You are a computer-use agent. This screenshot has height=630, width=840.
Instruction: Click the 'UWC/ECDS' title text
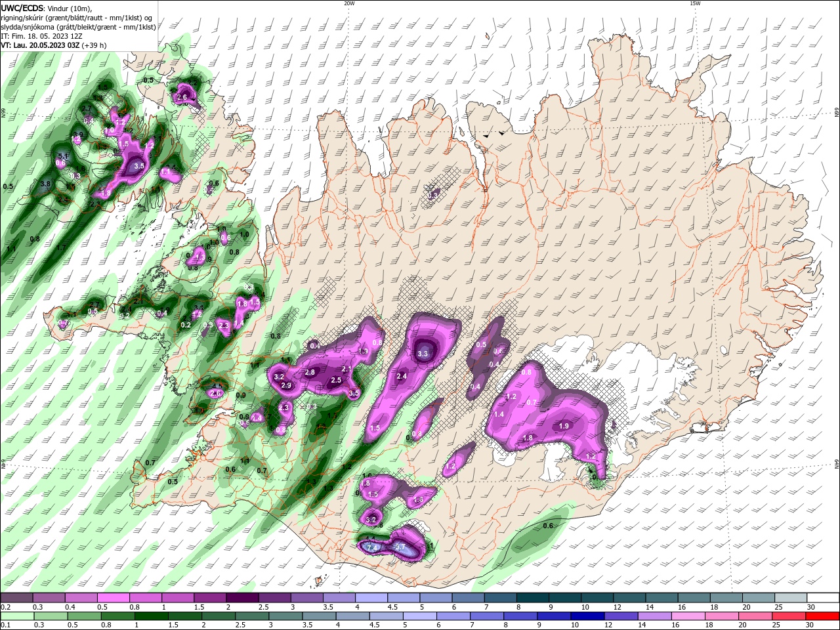(22, 7)
